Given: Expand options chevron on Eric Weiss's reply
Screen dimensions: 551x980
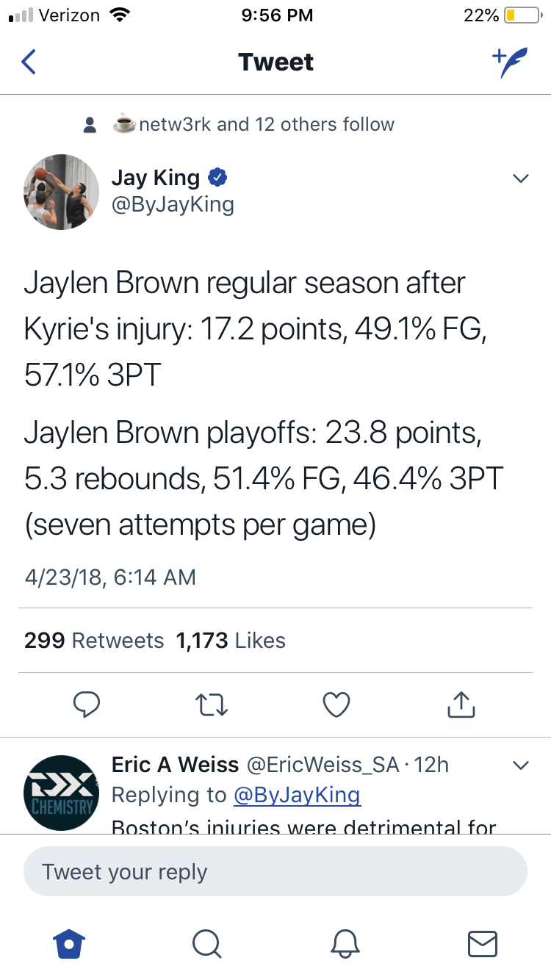Looking at the screenshot, I should click(x=520, y=765).
